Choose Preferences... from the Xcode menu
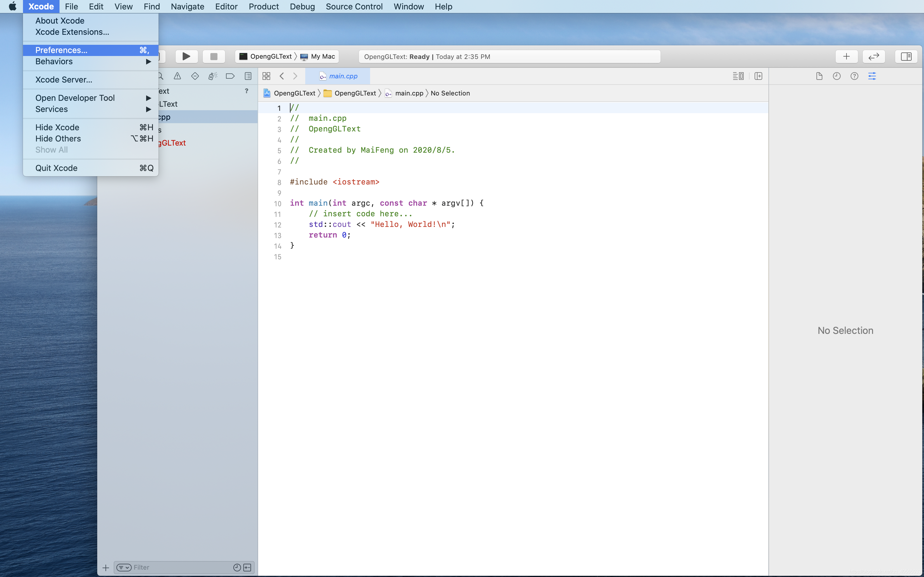This screenshot has height=577, width=924. coord(61,50)
